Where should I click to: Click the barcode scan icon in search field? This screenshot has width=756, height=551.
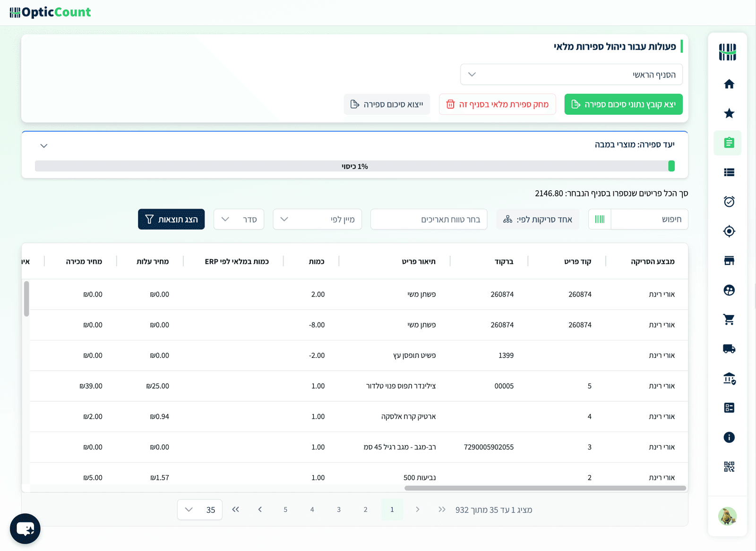click(x=600, y=219)
